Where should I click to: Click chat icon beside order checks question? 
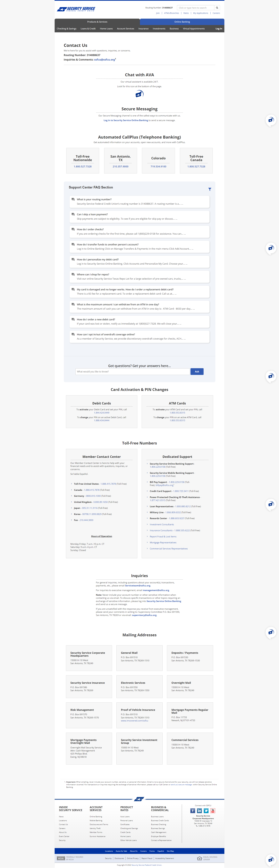tap(73, 230)
